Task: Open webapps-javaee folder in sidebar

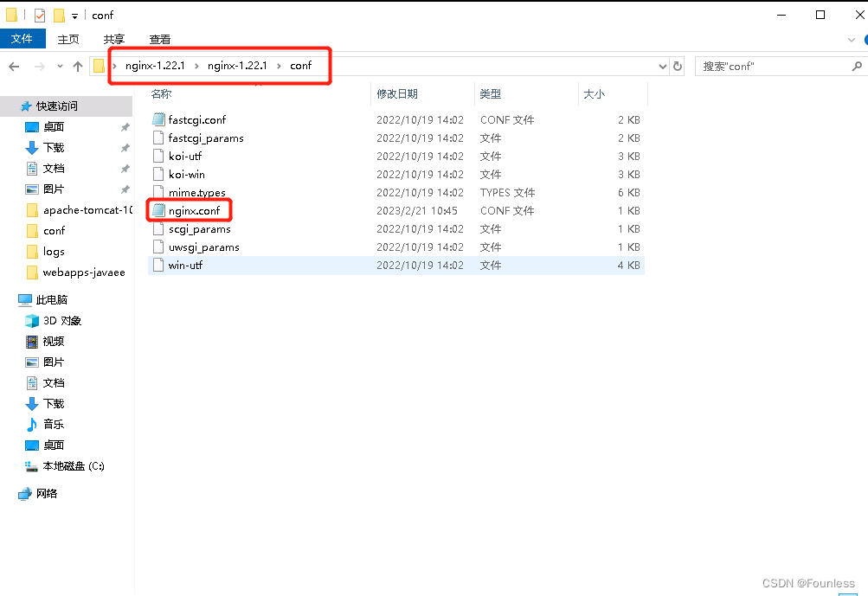Action: pyautogui.click(x=84, y=272)
